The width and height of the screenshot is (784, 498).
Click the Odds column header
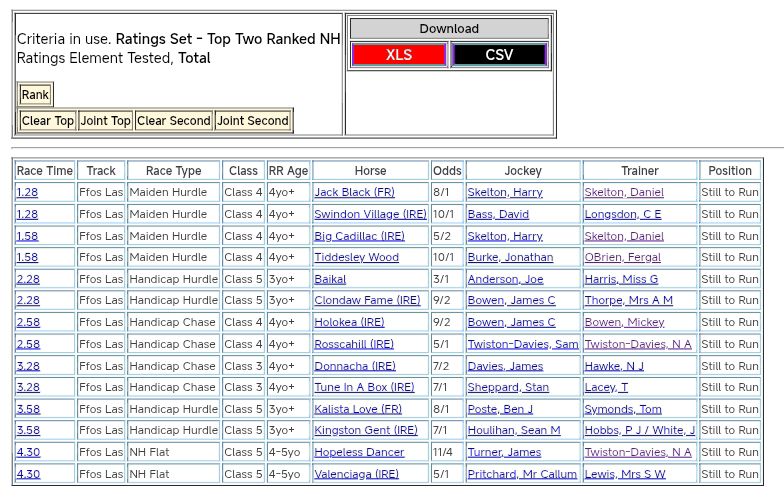pyautogui.click(x=447, y=171)
